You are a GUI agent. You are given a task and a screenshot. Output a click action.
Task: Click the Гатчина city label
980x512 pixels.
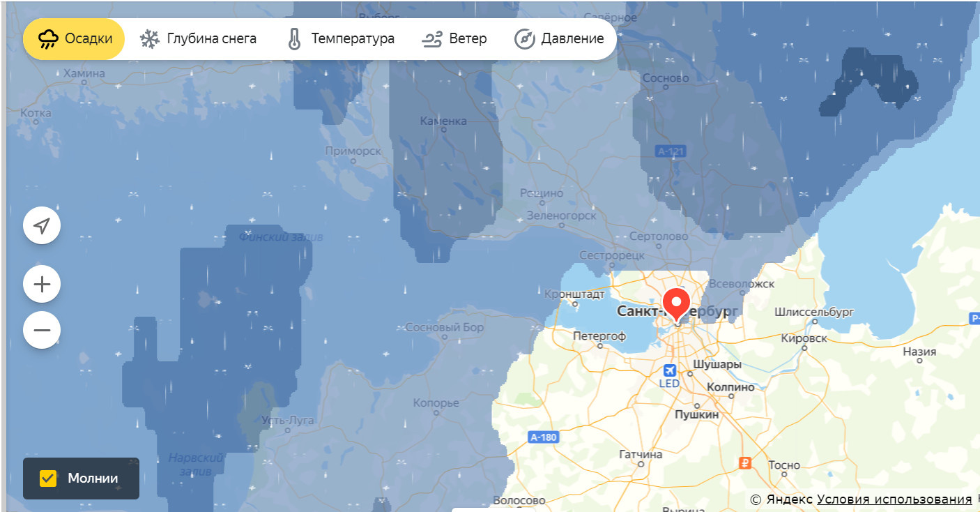[641, 454]
